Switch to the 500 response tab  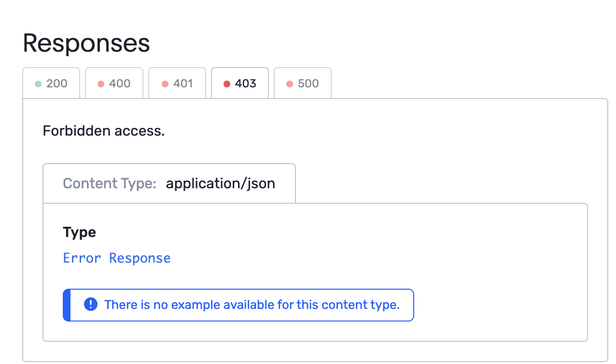click(x=303, y=83)
